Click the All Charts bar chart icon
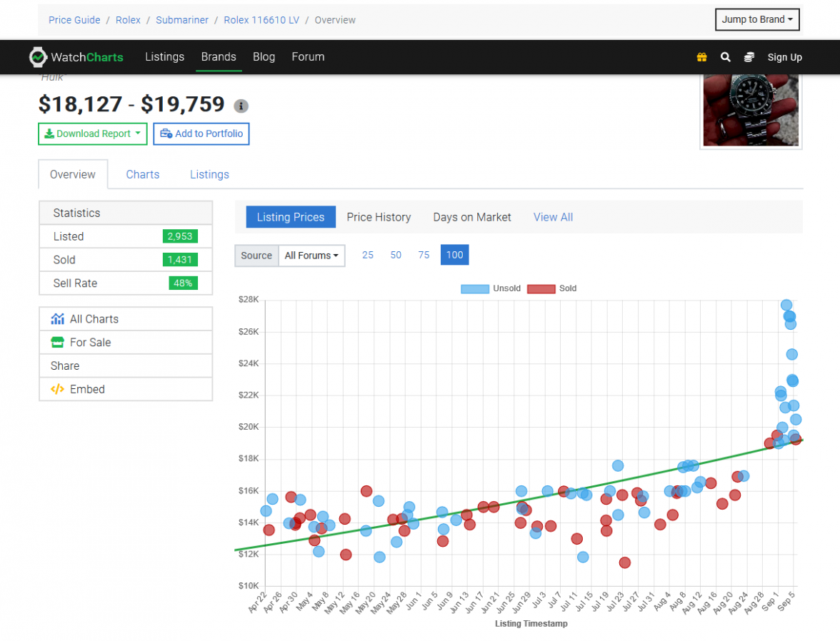This screenshot has height=641, width=840. click(57, 319)
